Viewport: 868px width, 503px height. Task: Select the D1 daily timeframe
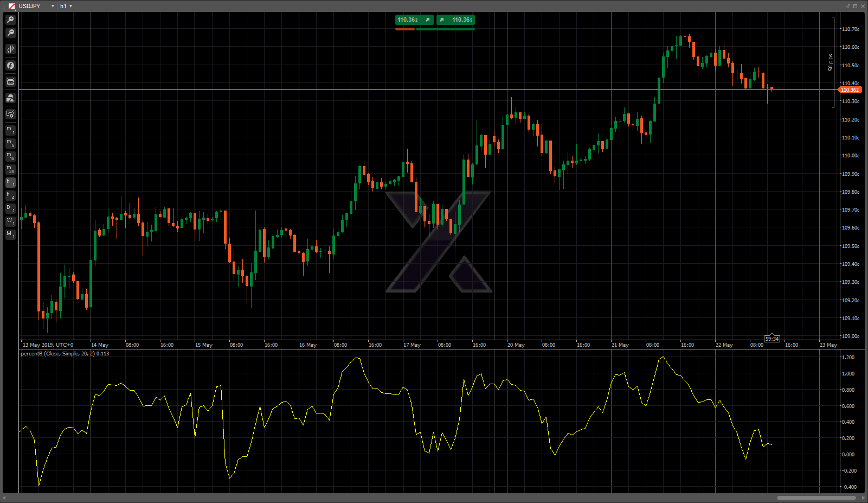coord(10,209)
